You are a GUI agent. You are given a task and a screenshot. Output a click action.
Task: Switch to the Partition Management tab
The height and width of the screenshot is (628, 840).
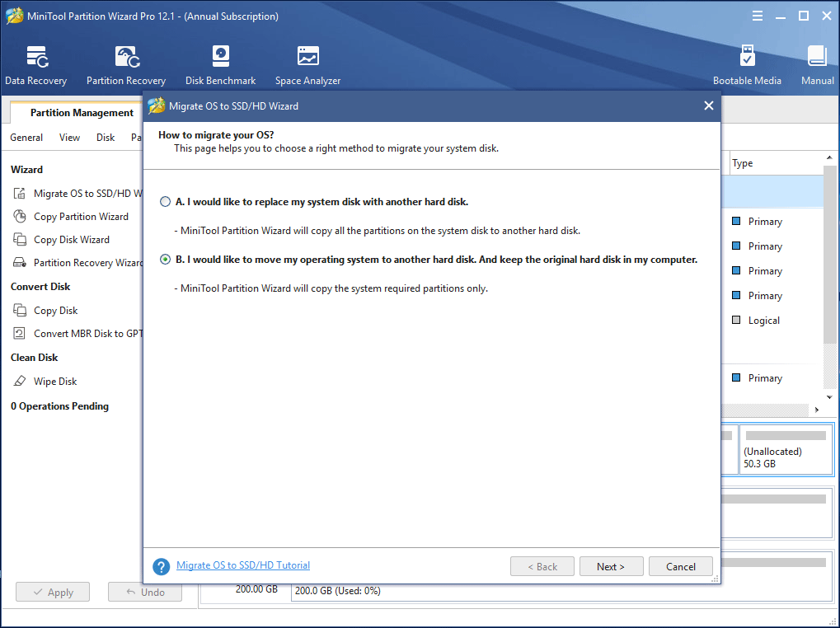pyautogui.click(x=82, y=113)
